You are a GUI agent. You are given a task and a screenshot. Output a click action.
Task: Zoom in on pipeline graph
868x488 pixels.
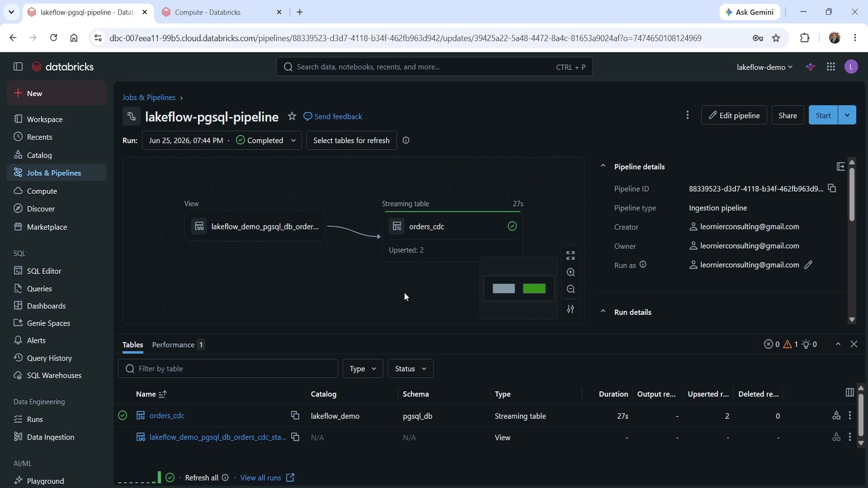point(571,272)
